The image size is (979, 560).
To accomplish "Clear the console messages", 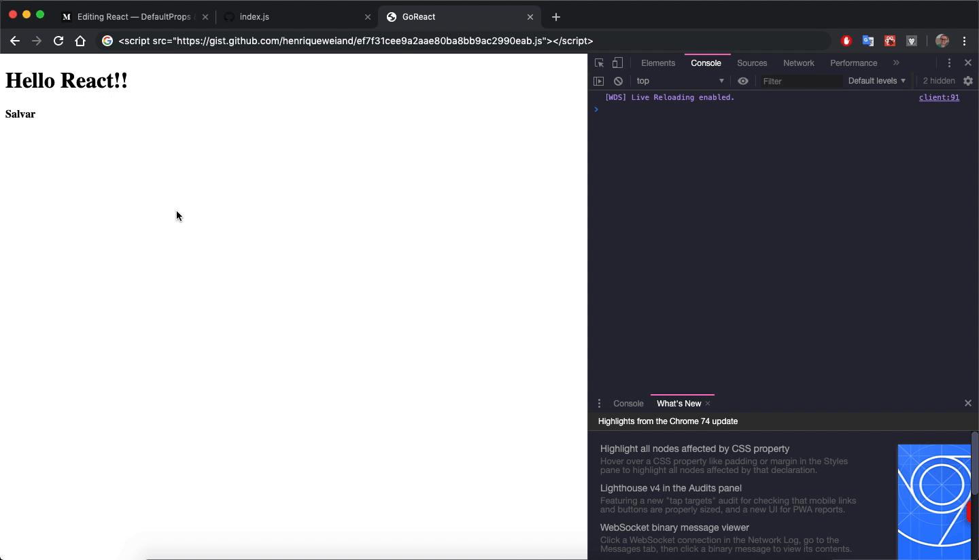I will pos(619,81).
